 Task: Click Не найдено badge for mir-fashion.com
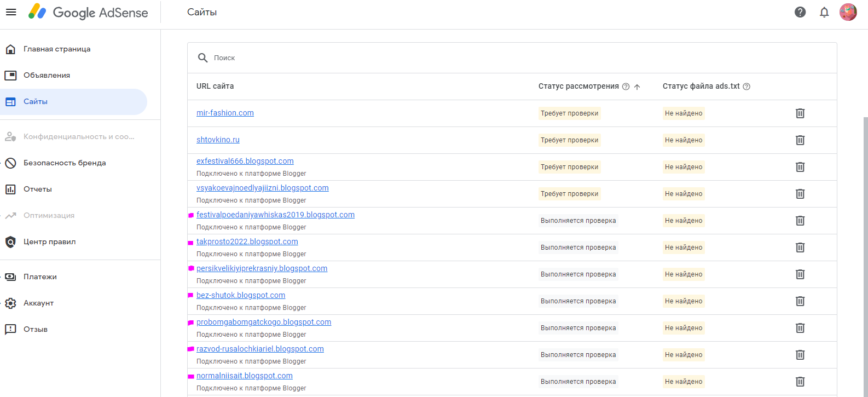point(684,113)
